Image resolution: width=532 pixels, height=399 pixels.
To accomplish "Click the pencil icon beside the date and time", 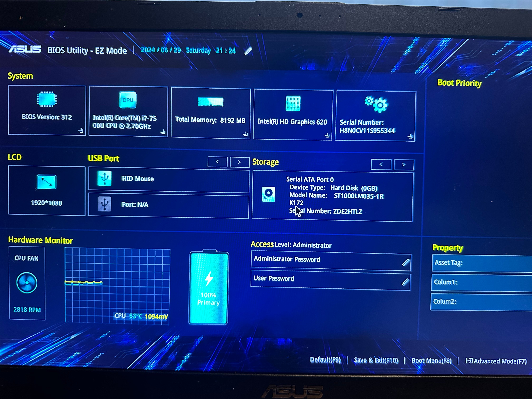I will click(248, 51).
